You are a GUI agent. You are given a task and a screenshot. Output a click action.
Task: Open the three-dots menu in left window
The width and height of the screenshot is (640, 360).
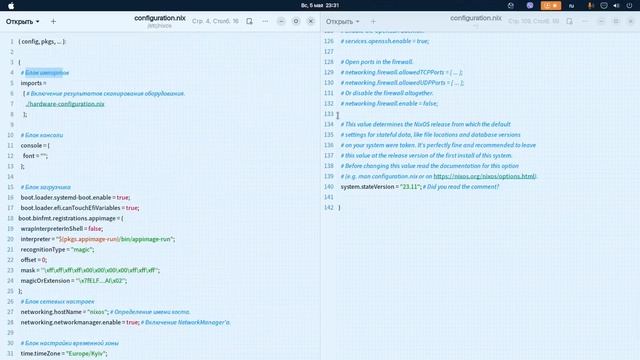(x=265, y=21)
